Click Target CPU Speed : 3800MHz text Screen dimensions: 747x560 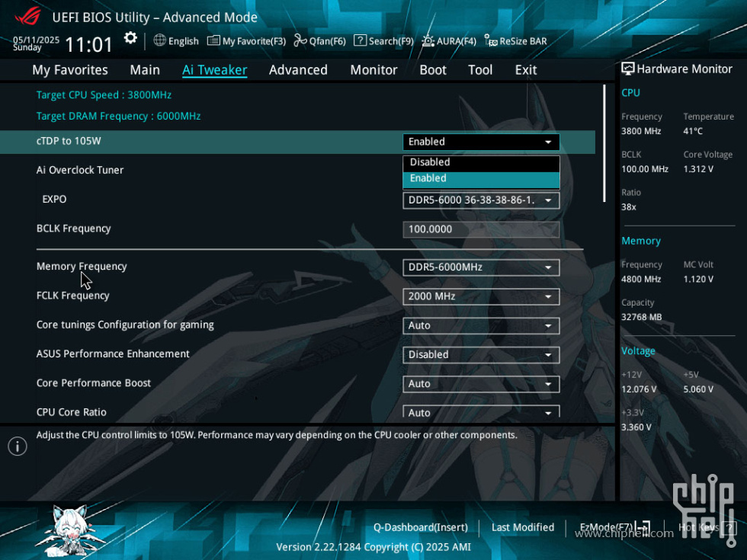point(104,94)
